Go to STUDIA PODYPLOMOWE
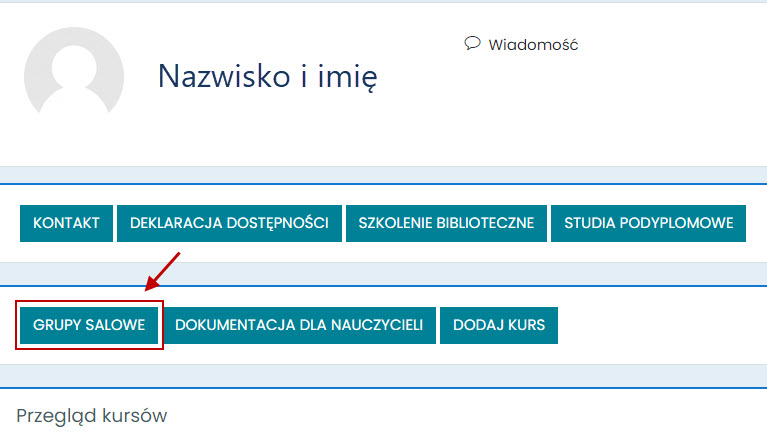 click(x=648, y=223)
